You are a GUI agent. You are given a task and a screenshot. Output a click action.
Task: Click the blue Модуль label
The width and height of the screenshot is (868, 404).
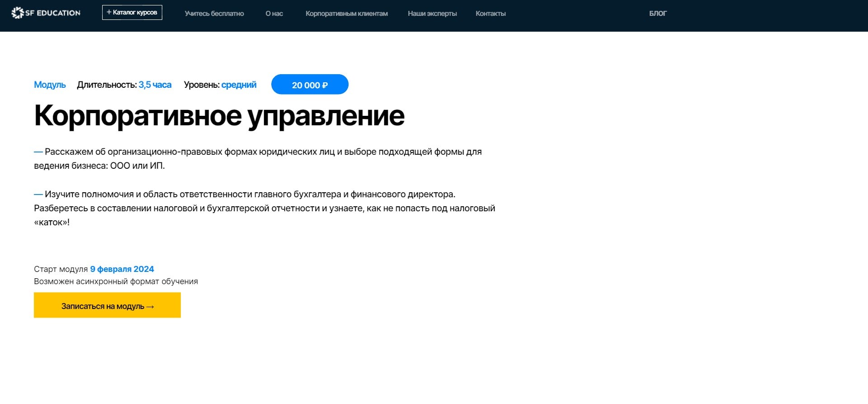[50, 85]
